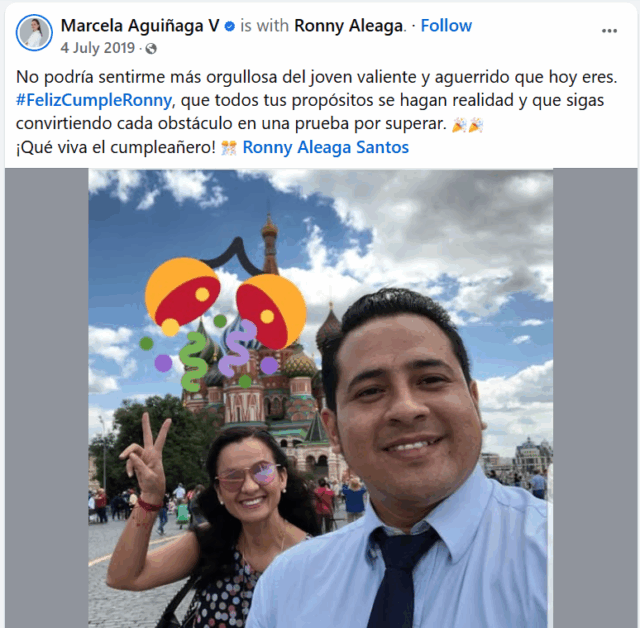Open the Red Square selfie photo
The image size is (640, 628).
coord(320,398)
